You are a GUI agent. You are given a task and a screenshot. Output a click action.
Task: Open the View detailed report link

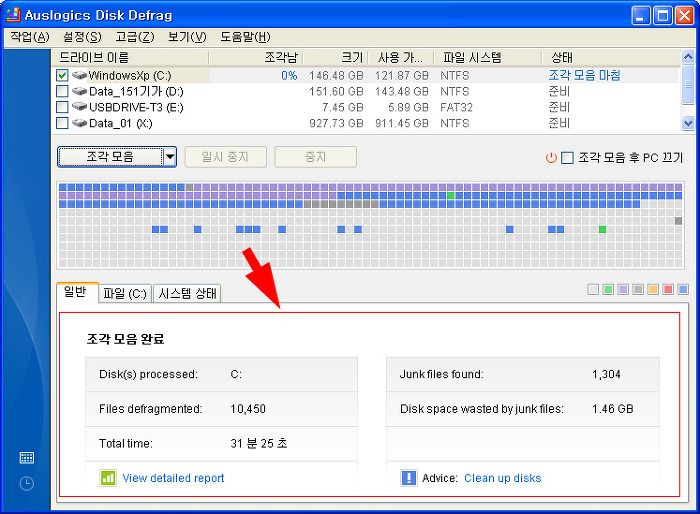[173, 478]
